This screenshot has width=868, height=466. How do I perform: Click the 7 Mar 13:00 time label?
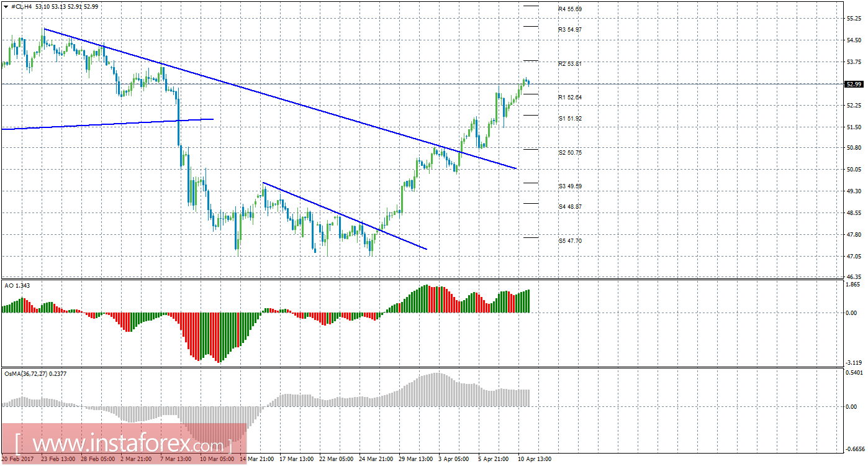[x=176, y=460]
